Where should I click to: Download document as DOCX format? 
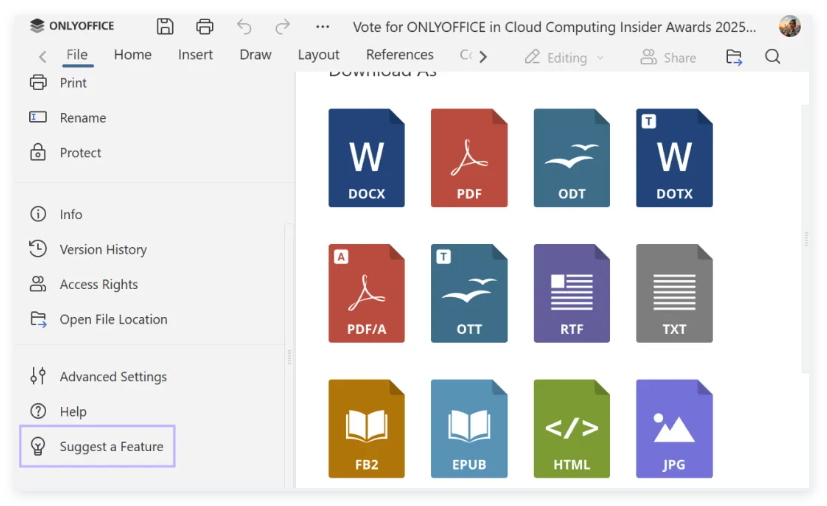coord(366,158)
